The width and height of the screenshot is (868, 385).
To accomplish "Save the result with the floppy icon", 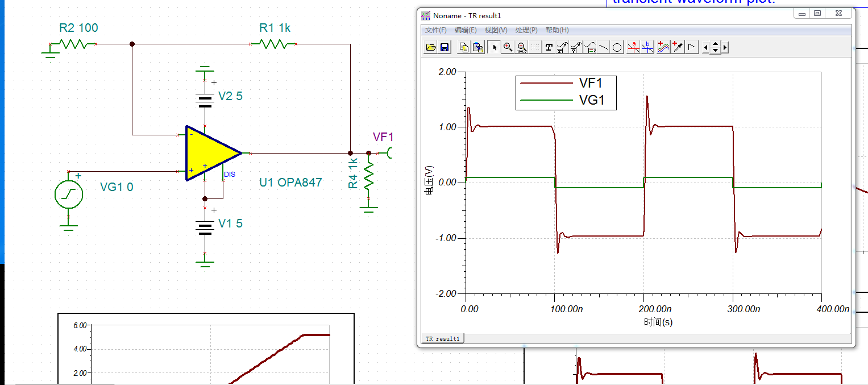I will click(445, 47).
